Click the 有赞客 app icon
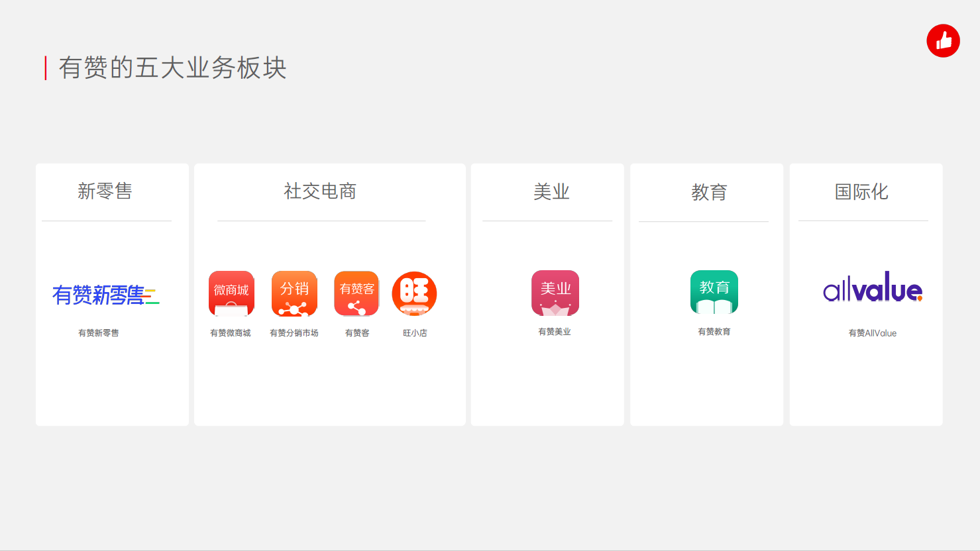980x551 pixels. [x=356, y=293]
